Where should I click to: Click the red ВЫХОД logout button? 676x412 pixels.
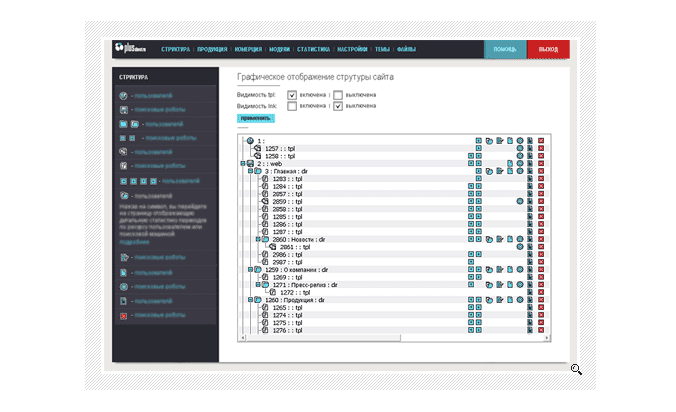click(548, 50)
